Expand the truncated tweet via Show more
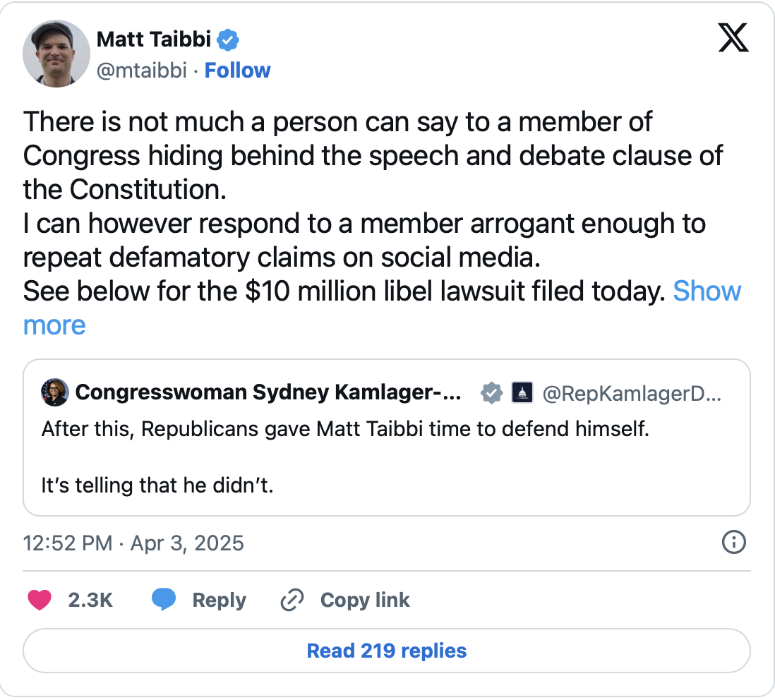The image size is (775, 700). 707,291
